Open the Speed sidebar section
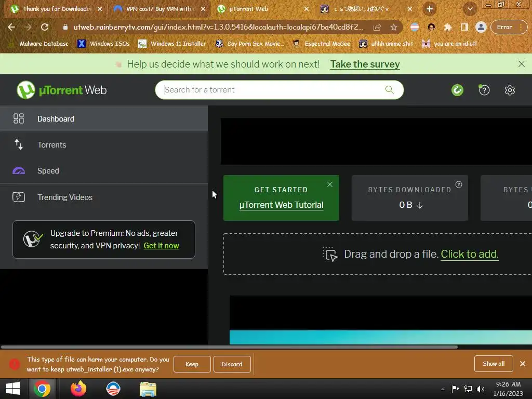This screenshot has height=399, width=532. tap(104, 170)
